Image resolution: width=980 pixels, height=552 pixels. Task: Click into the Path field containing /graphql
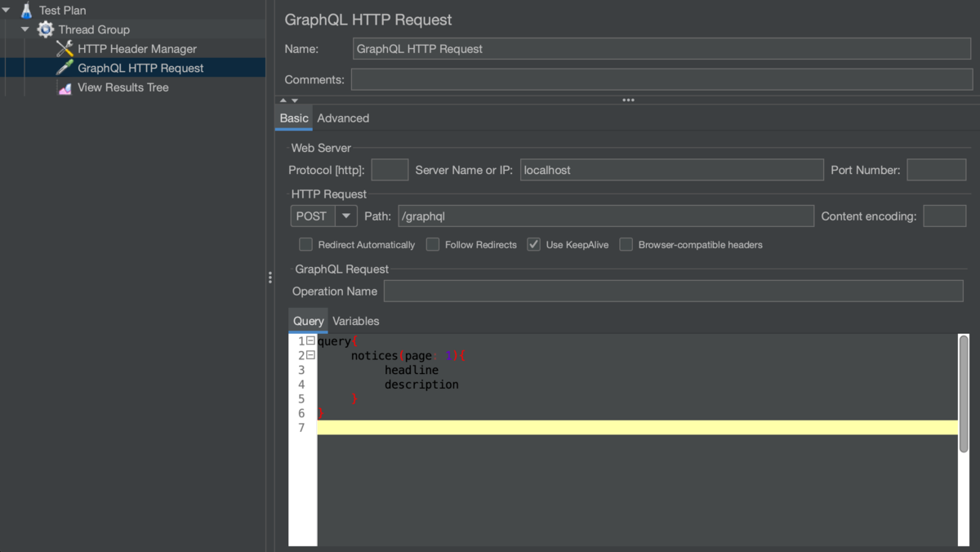(x=605, y=216)
